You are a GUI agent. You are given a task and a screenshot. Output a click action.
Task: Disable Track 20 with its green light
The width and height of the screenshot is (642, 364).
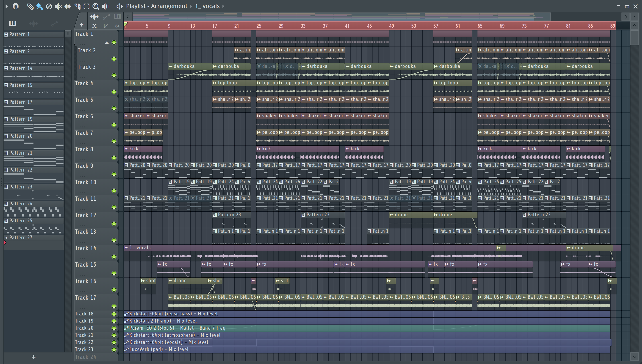coord(114,328)
